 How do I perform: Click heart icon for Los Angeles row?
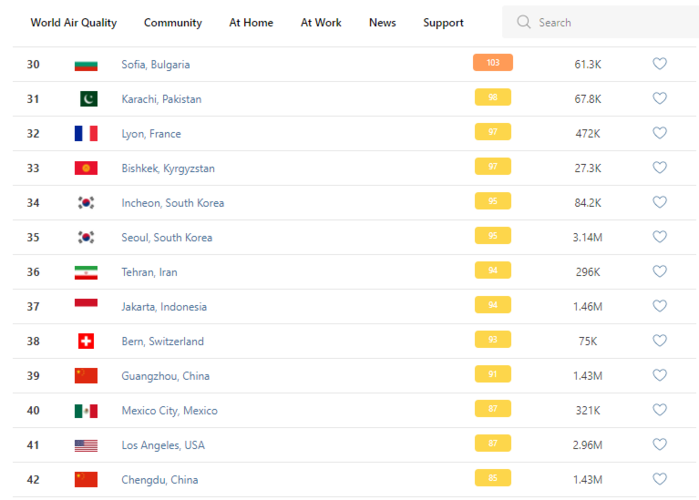coord(659,445)
